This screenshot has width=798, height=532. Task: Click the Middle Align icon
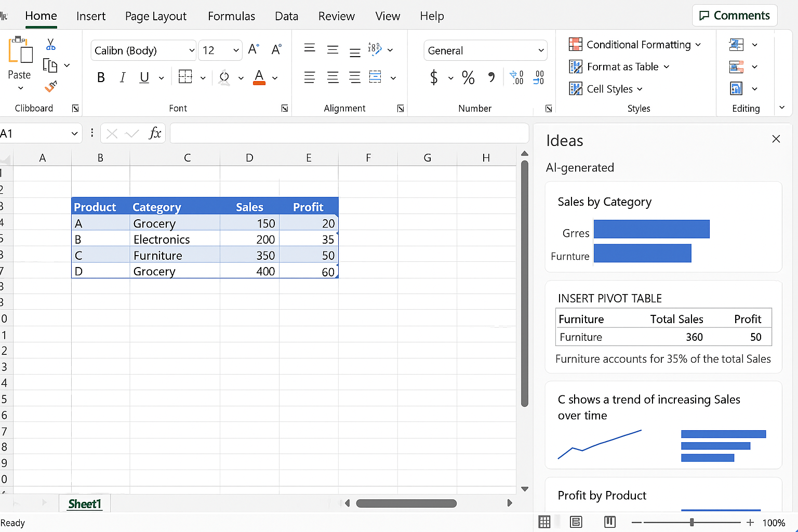click(332, 50)
